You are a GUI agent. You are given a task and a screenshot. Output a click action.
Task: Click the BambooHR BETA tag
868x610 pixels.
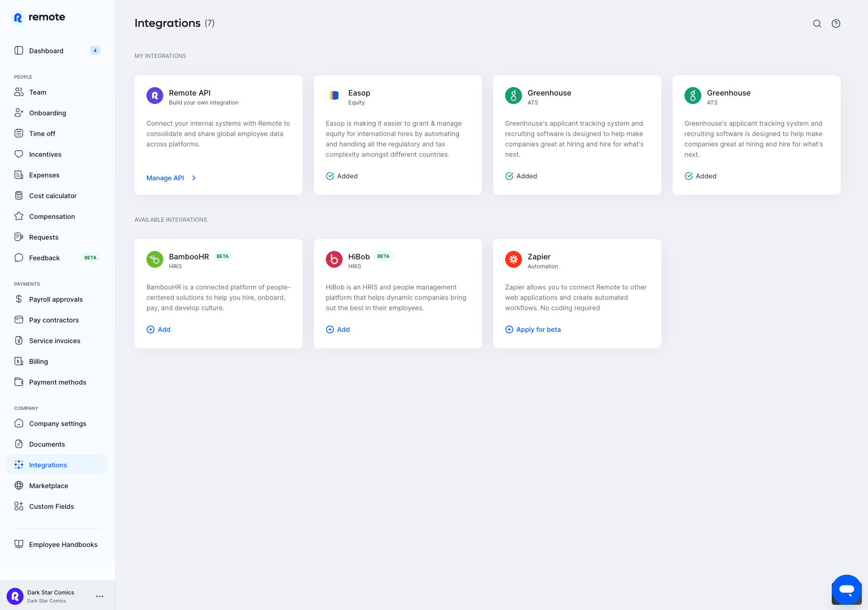coord(223,257)
